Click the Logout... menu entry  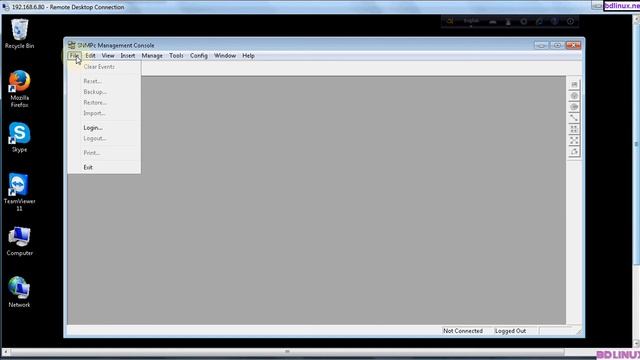(x=104, y=138)
